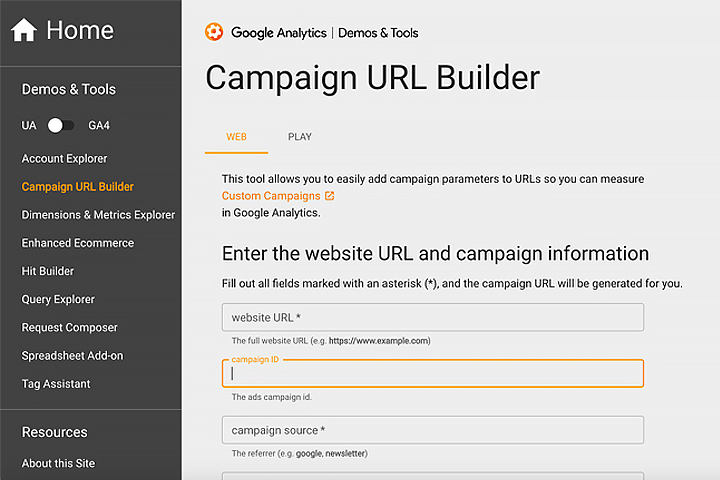
Task: Toggle the UA / GA4 switch
Action: [61, 125]
